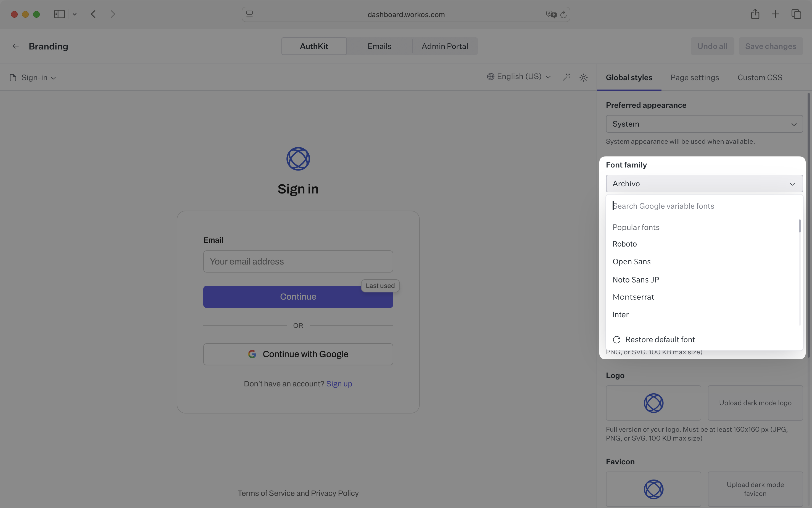Focus the Search Google variable fonts field
This screenshot has height=508, width=812.
(704, 206)
